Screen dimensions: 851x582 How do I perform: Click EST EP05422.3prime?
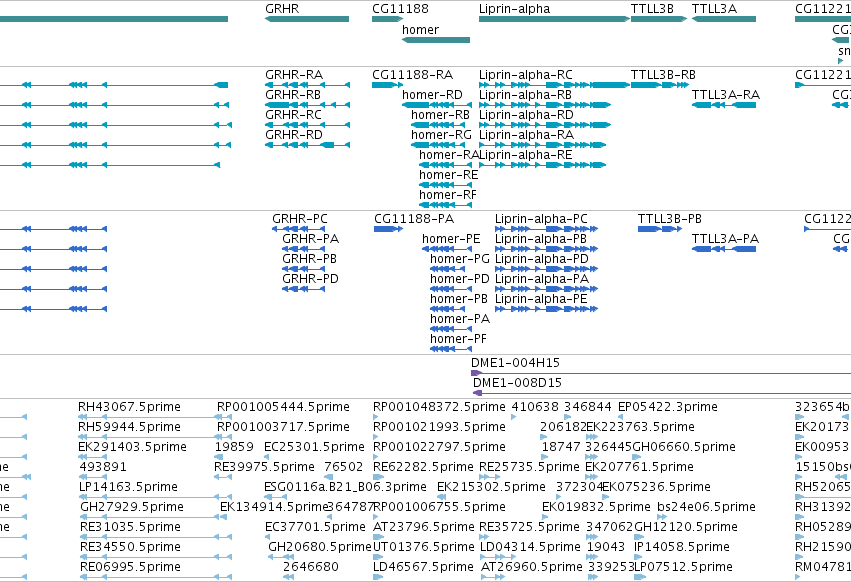668,407
